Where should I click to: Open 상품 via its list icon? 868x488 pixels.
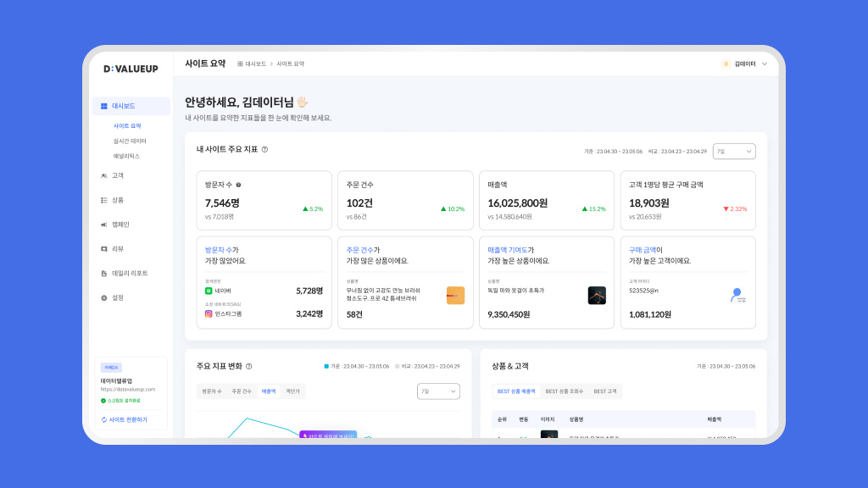tap(104, 200)
